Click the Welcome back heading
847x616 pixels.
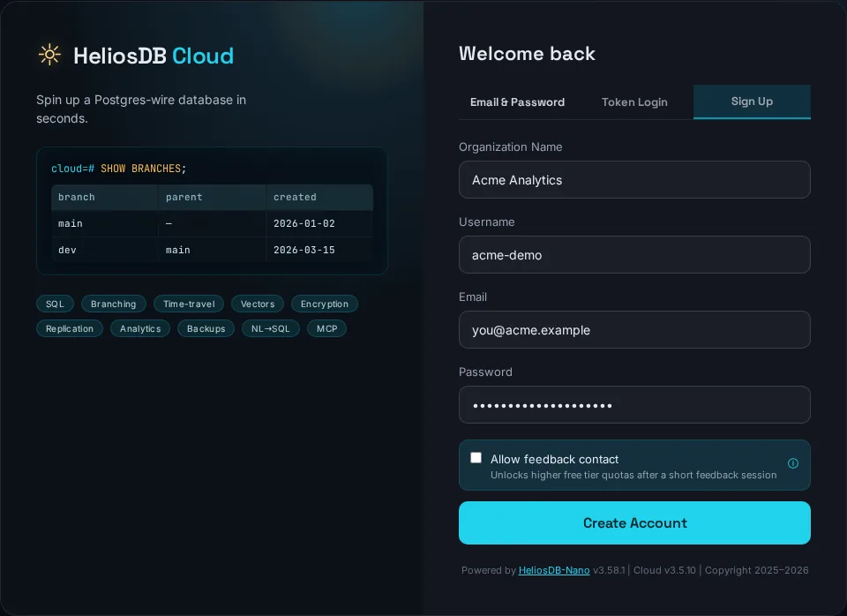tap(527, 54)
